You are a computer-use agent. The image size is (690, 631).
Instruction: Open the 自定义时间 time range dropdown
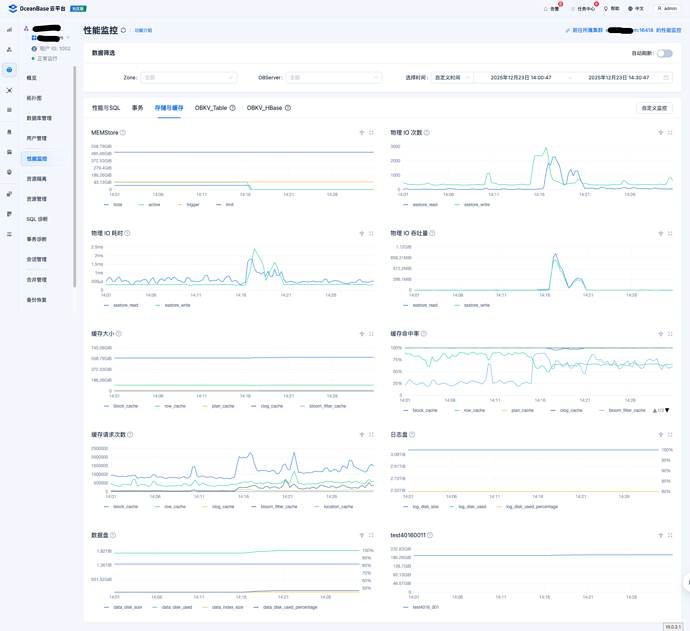point(451,77)
